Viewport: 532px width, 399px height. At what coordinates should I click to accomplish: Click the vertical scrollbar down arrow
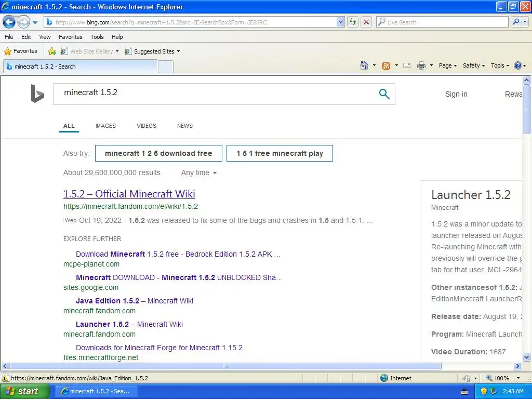click(x=527, y=357)
